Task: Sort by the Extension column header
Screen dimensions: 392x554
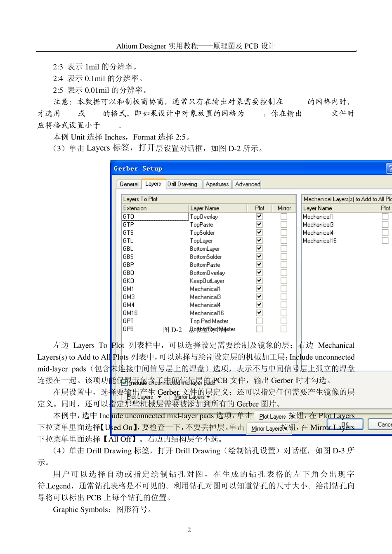Action: (155, 208)
